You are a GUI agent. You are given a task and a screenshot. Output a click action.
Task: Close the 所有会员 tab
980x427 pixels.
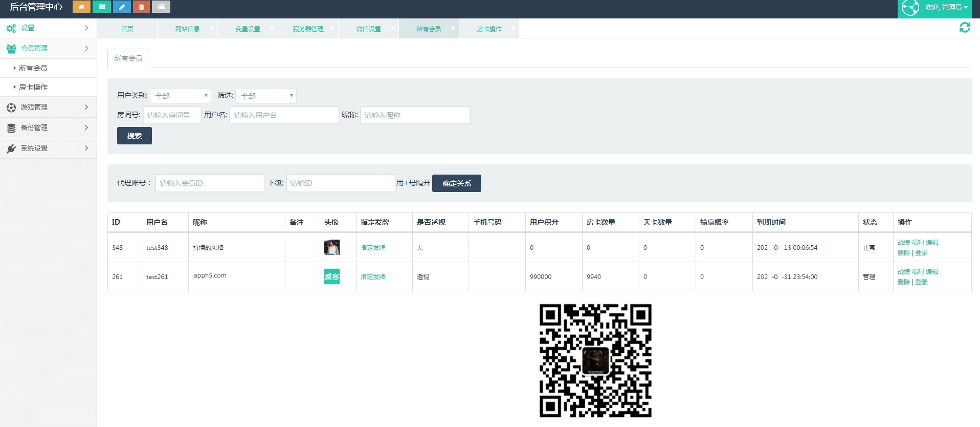pos(453,28)
